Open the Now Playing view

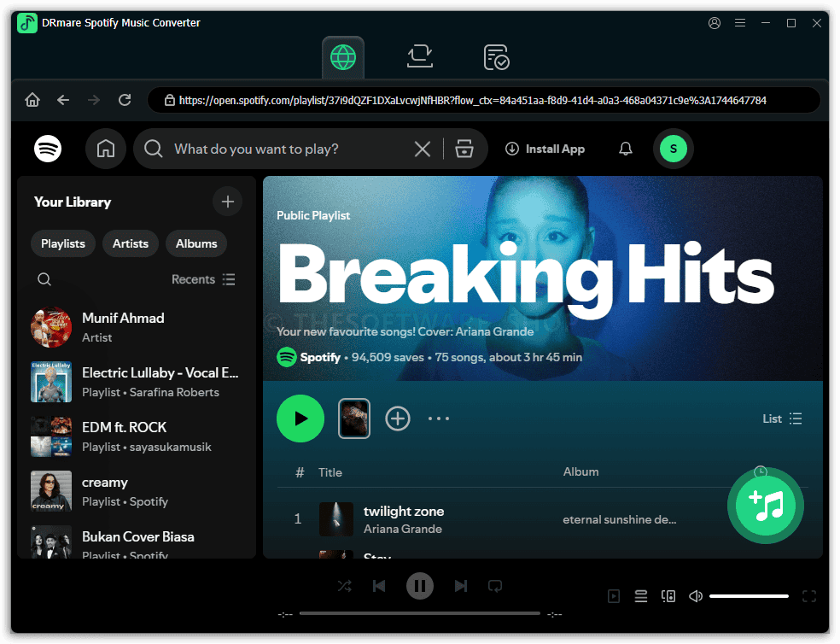[614, 595]
